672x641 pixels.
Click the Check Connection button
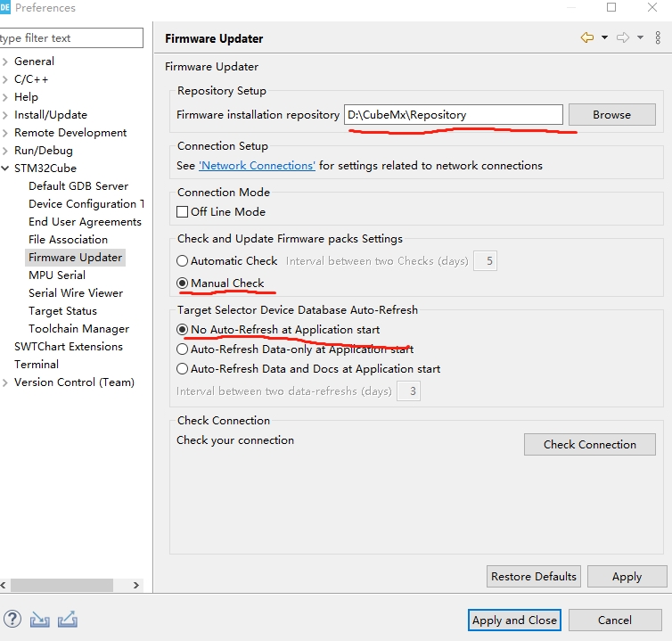click(589, 445)
